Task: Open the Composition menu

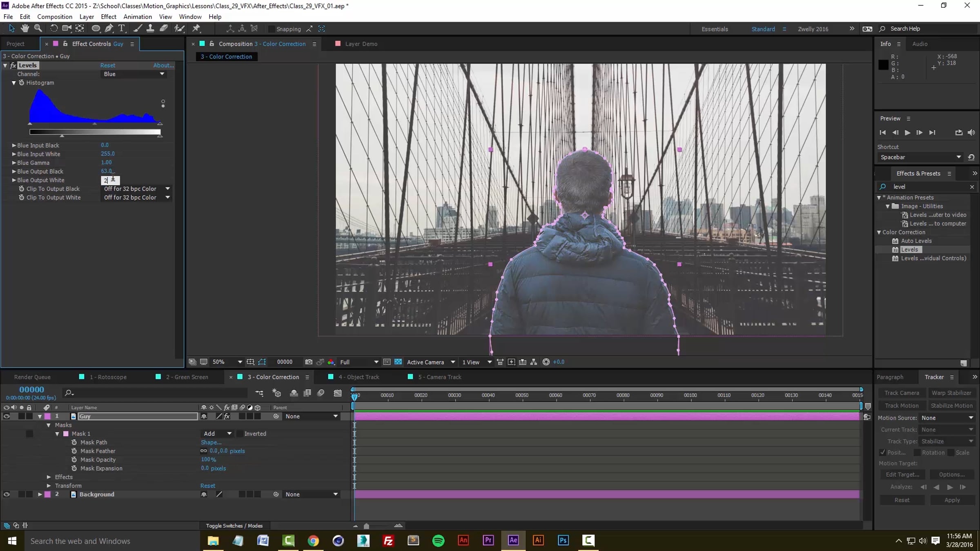Action: point(54,17)
